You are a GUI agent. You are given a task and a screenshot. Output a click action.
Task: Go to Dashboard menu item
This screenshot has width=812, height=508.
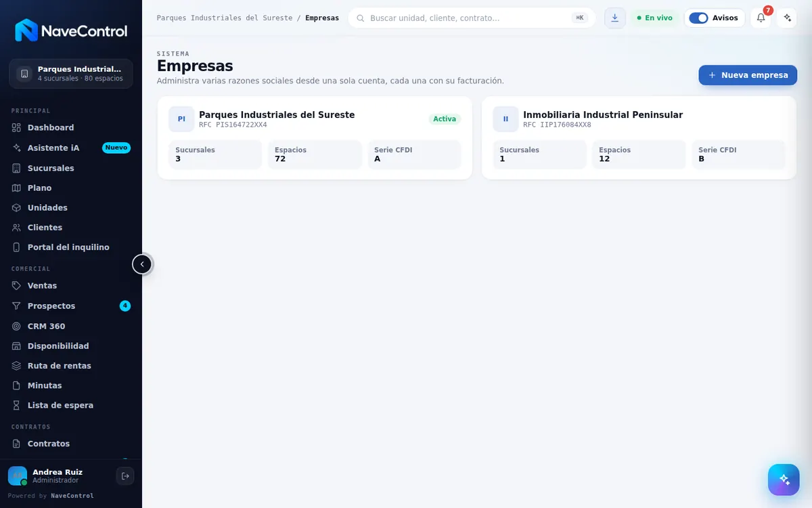71,127
